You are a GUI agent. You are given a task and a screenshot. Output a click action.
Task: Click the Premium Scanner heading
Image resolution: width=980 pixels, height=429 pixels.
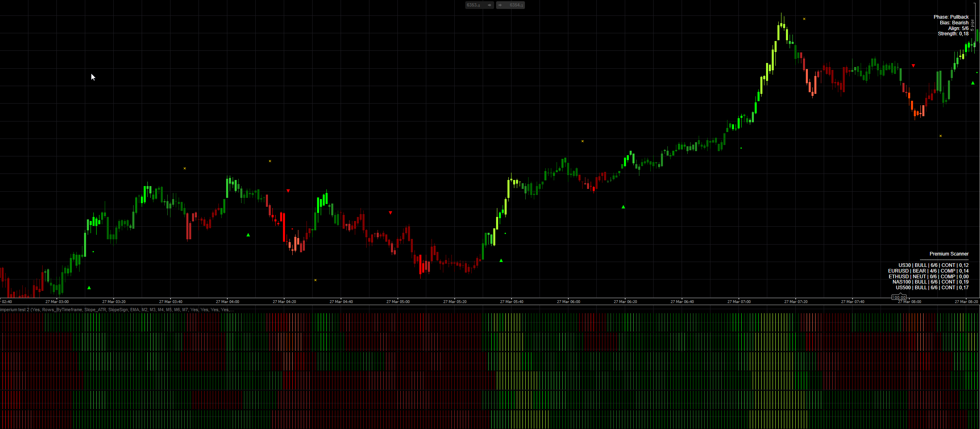949,254
